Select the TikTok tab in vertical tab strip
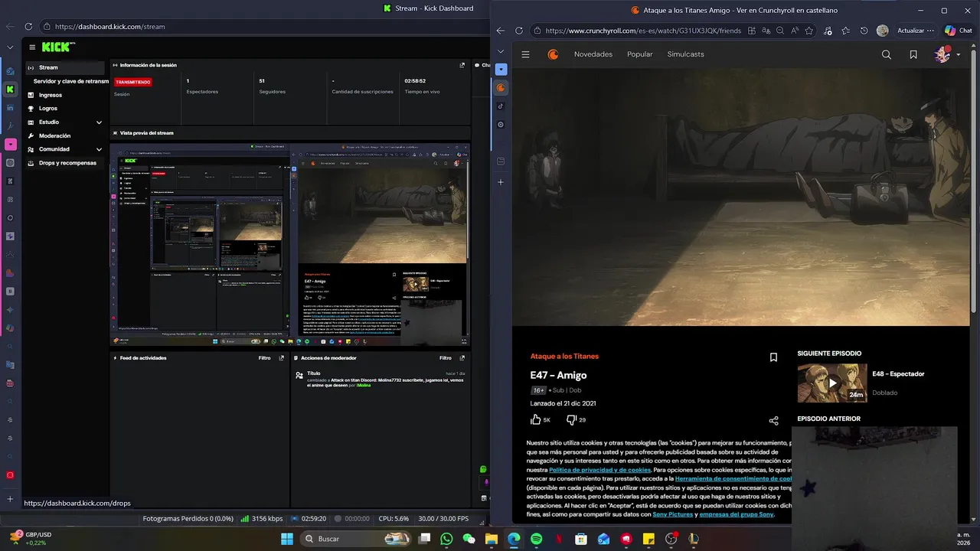This screenshot has width=980, height=551. (x=501, y=106)
